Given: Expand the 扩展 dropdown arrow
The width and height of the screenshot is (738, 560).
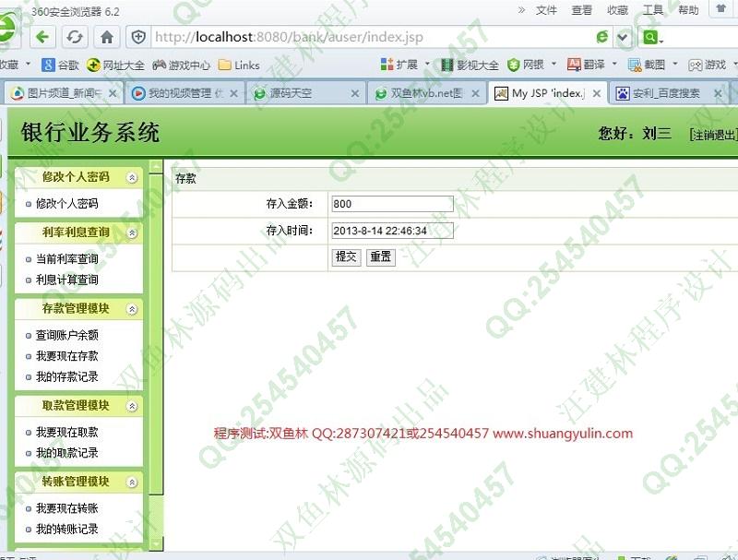Looking at the screenshot, I should 427,64.
